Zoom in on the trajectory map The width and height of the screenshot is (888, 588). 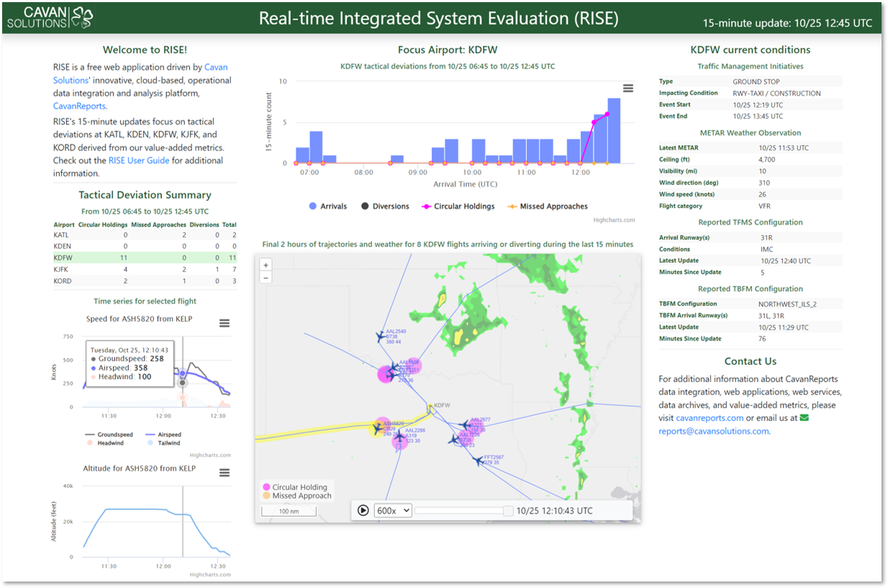[x=266, y=265]
